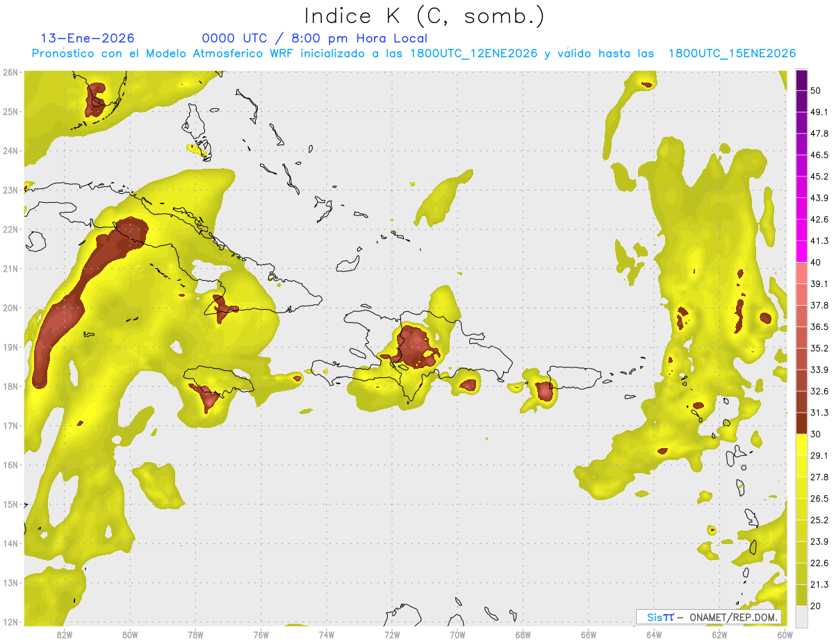Click longitude label "60W"

(x=785, y=634)
